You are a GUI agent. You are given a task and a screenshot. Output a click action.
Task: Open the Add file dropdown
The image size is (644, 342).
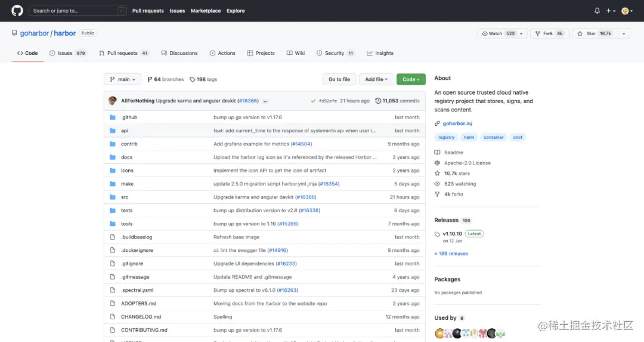[376, 79]
